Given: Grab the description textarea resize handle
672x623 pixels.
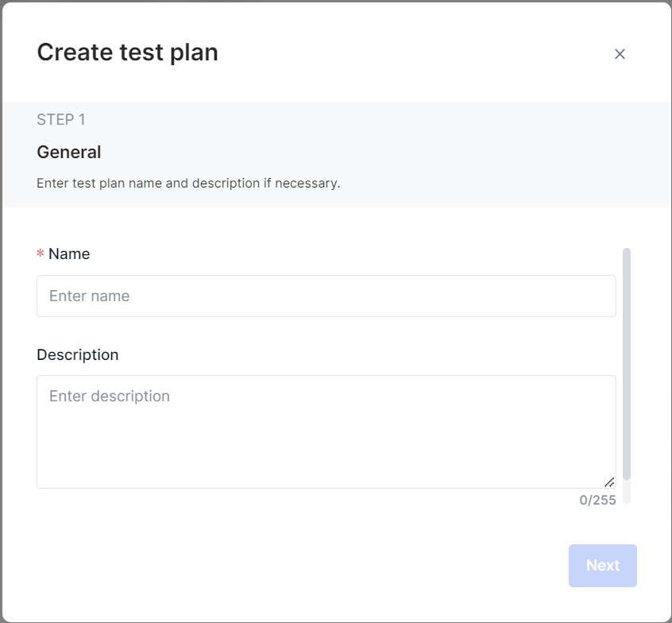Looking at the screenshot, I should pyautogui.click(x=609, y=482).
